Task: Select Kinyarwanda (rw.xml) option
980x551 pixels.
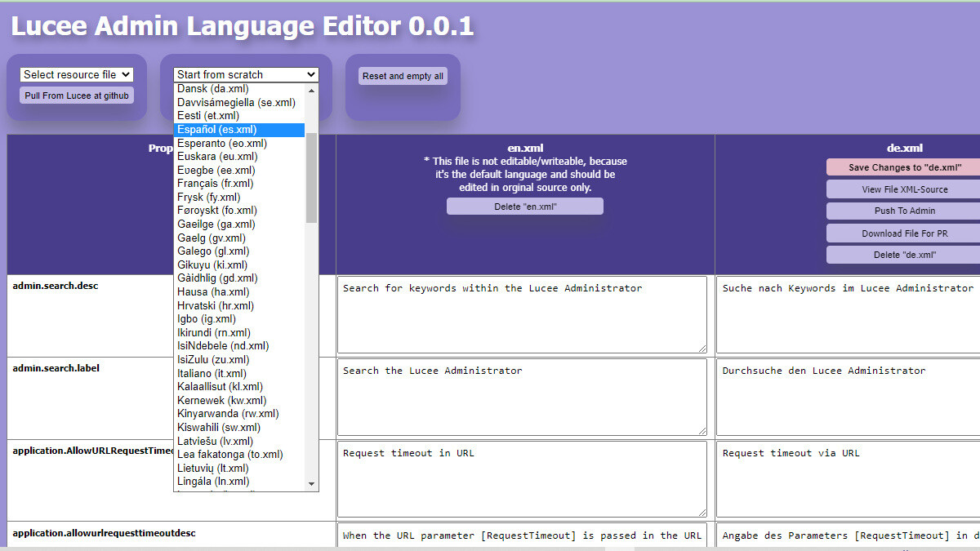Action: click(239, 414)
